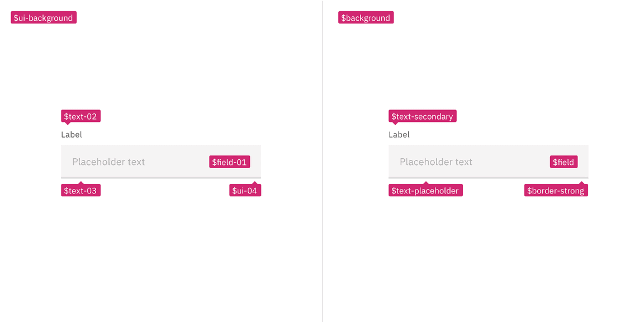Select the $border-strong token tag
Viewport: 644px width, 322px height.
click(x=556, y=190)
